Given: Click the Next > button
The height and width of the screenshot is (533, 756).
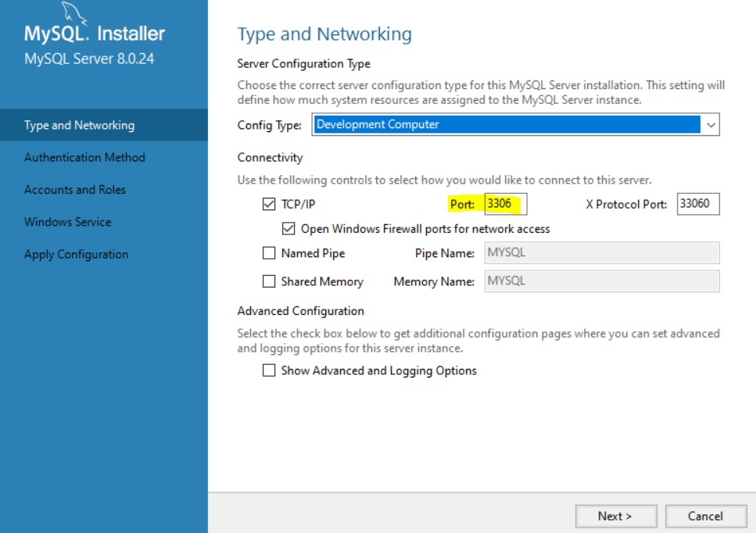Looking at the screenshot, I should tap(616, 516).
